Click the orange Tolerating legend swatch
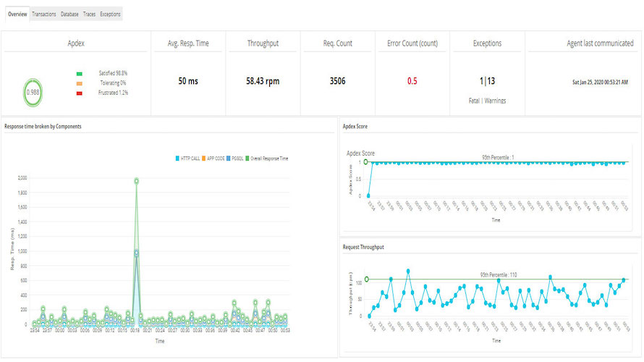This screenshot has width=644, height=362. 79,83
